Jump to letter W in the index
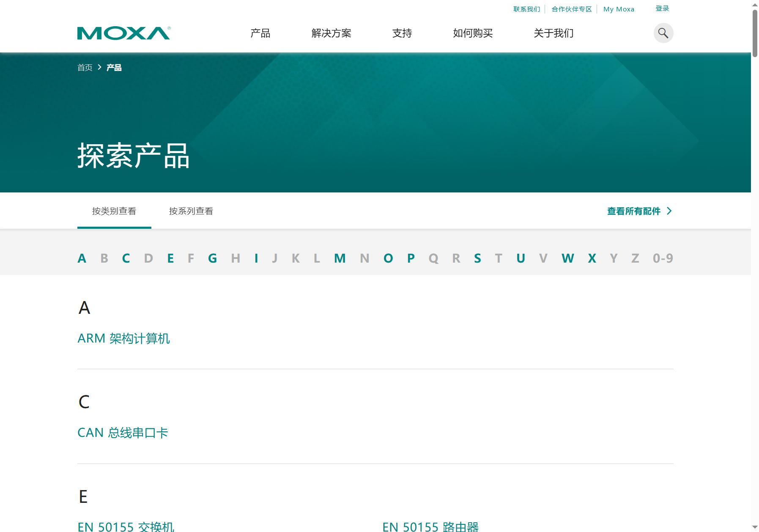759x532 pixels. click(568, 258)
